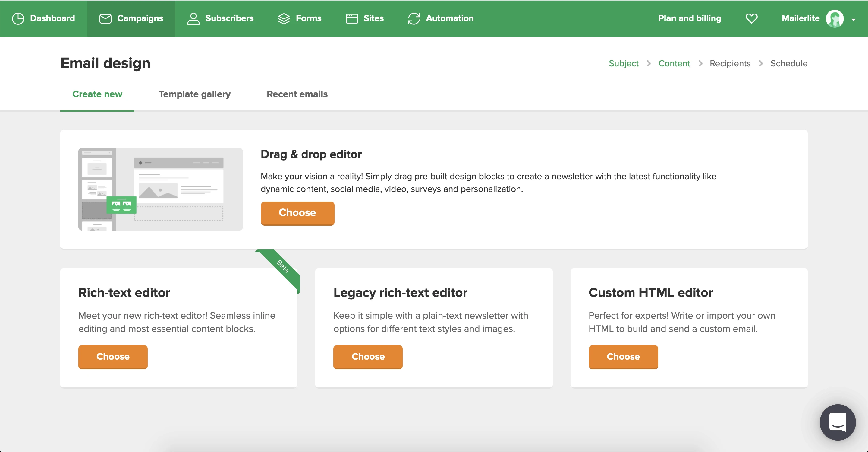Viewport: 868px width, 452px height.
Task: Expand the account dropdown arrow
Action: tap(853, 20)
